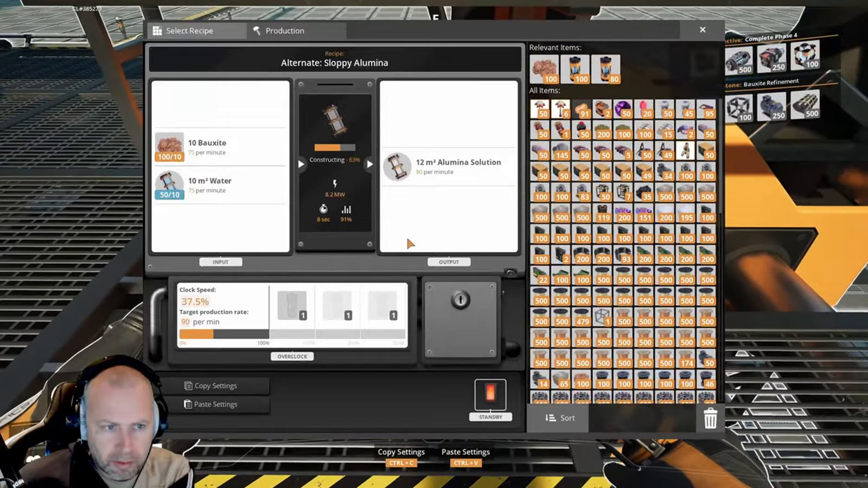Close the machine window with the X
This screenshot has height=488, width=868.
click(x=703, y=30)
